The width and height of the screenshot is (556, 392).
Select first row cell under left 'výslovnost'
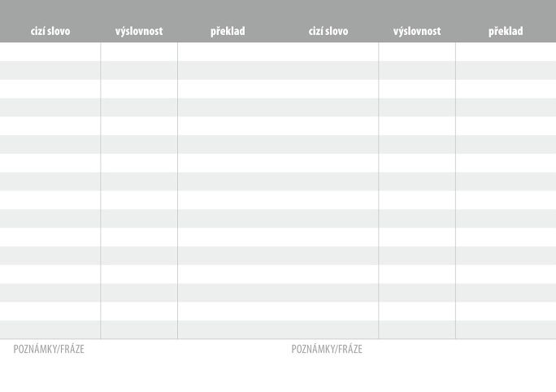[x=139, y=51]
